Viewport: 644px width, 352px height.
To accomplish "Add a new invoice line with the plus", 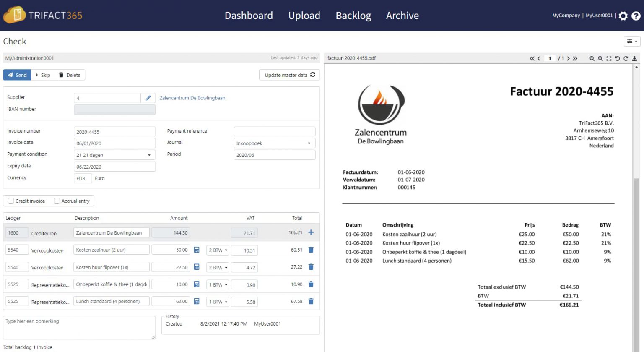I will pyautogui.click(x=311, y=232).
